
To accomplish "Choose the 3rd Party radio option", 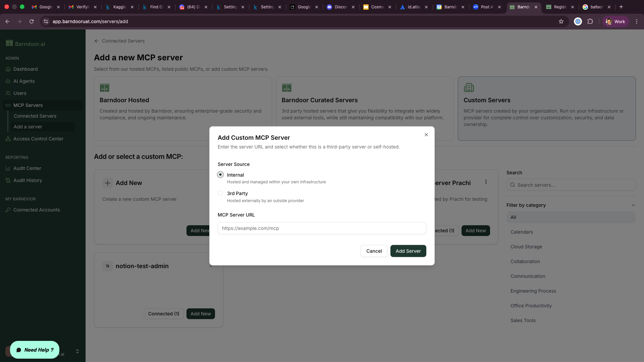I will [220, 193].
